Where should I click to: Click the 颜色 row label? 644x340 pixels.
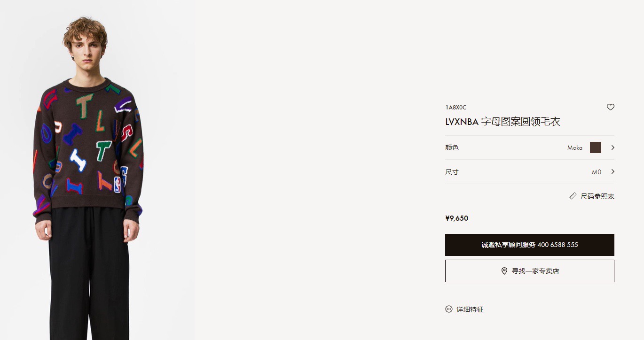(x=452, y=147)
